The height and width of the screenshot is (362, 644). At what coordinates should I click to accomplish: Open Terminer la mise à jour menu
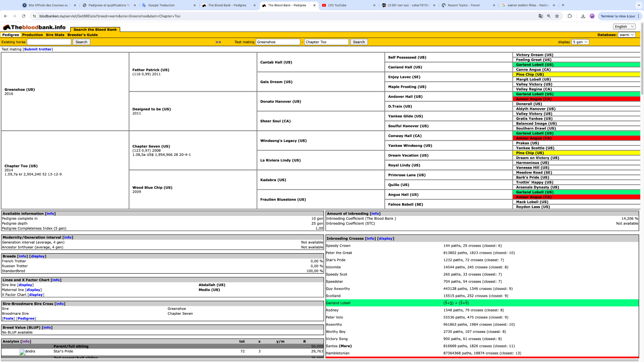(620, 16)
